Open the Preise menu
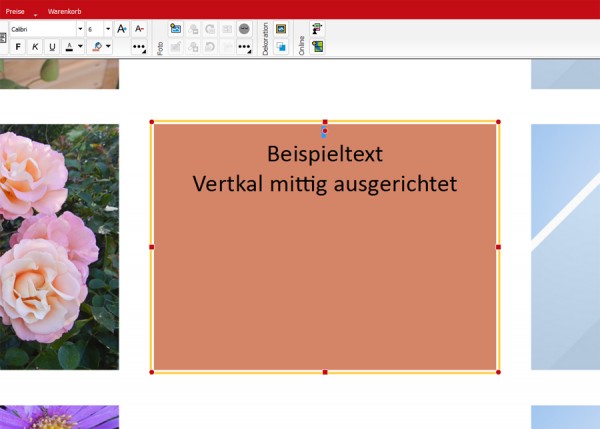The image size is (600, 429). pyautogui.click(x=15, y=11)
